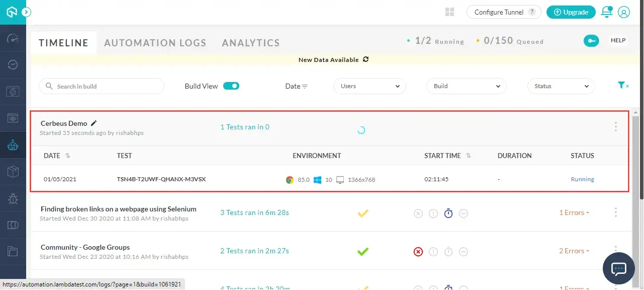The width and height of the screenshot is (644, 290).
Task: Open the Users dropdown
Action: [370, 86]
